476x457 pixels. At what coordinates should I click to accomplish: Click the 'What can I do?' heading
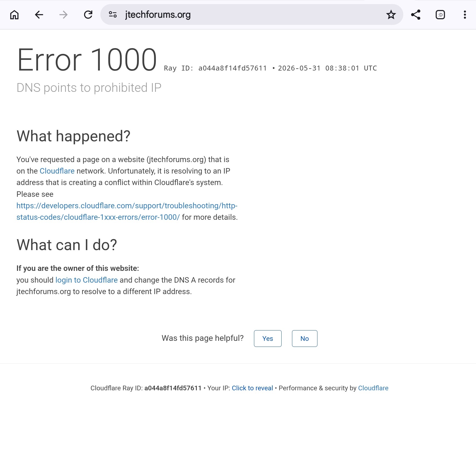[67, 245]
